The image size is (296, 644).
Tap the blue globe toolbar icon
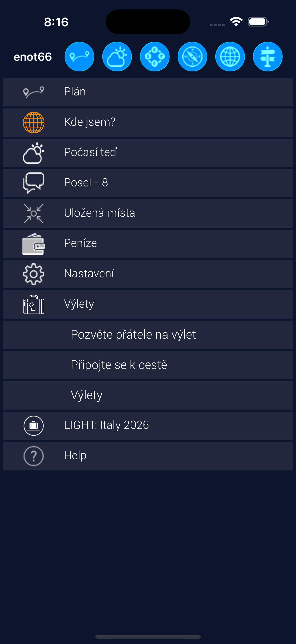coord(230,57)
